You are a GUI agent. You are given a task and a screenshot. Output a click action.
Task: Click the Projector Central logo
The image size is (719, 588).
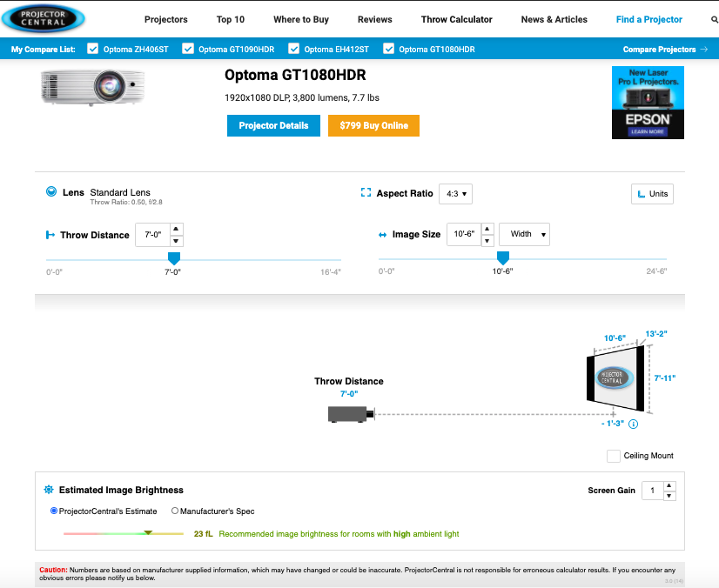[x=44, y=19]
